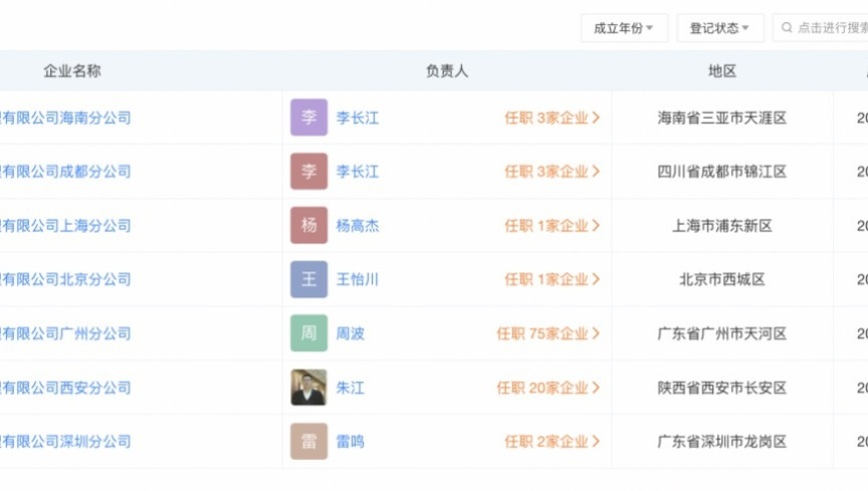Open the 上海分公司 company link

pyautogui.click(x=65, y=226)
